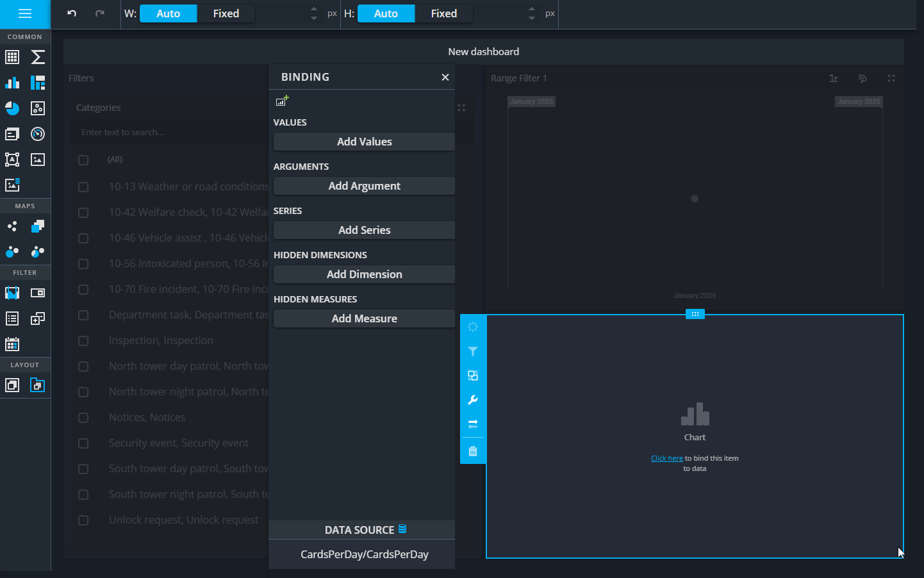The image size is (924, 578).
Task: Add a Pie Map item
Action: tap(38, 252)
